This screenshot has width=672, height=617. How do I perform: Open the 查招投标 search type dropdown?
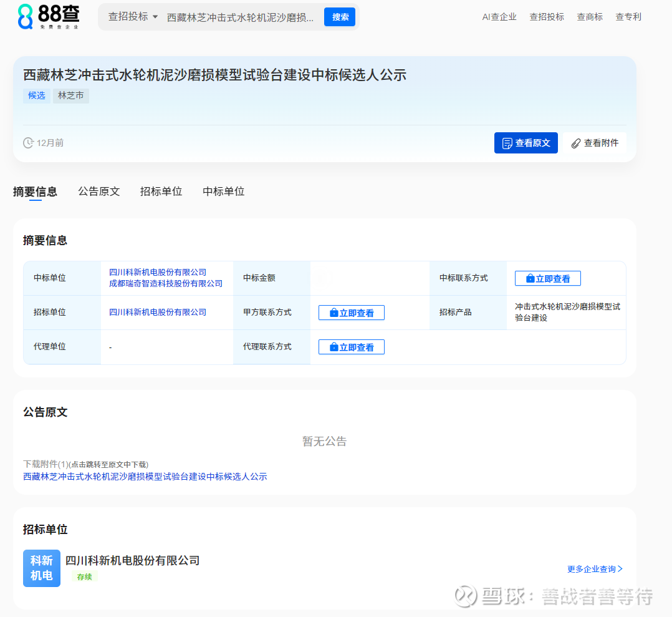[x=133, y=17]
